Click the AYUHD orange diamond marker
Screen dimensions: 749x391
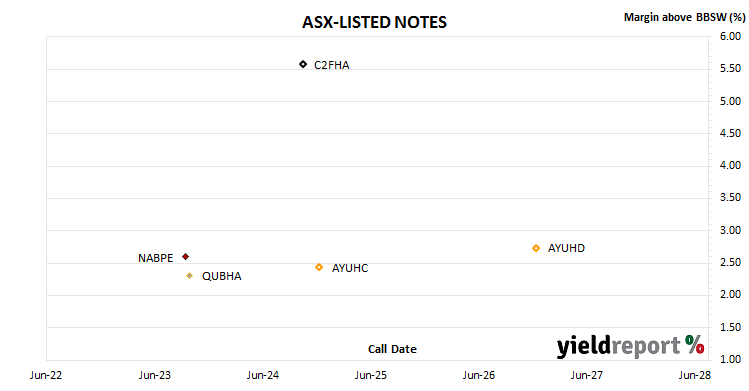[536, 248]
